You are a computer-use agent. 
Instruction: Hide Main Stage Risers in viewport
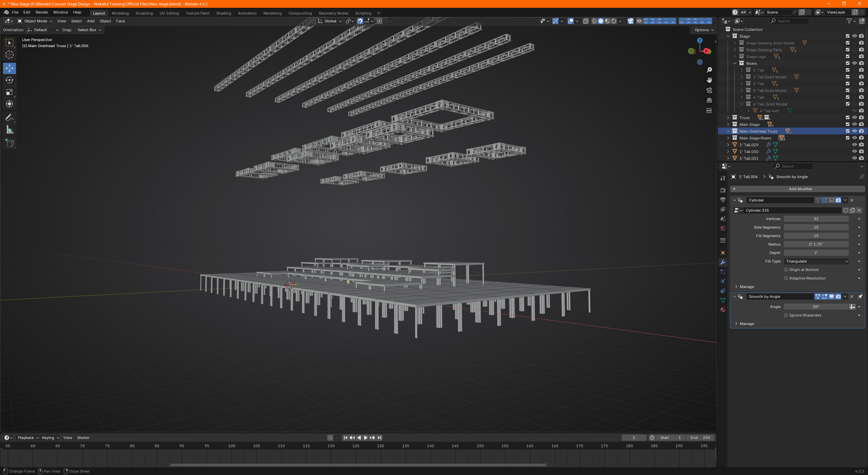(854, 138)
